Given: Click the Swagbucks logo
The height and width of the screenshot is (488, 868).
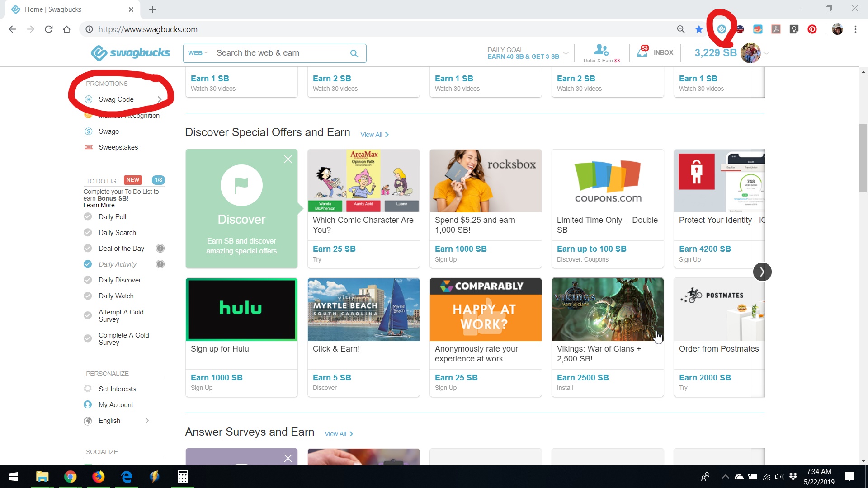Looking at the screenshot, I should (130, 53).
